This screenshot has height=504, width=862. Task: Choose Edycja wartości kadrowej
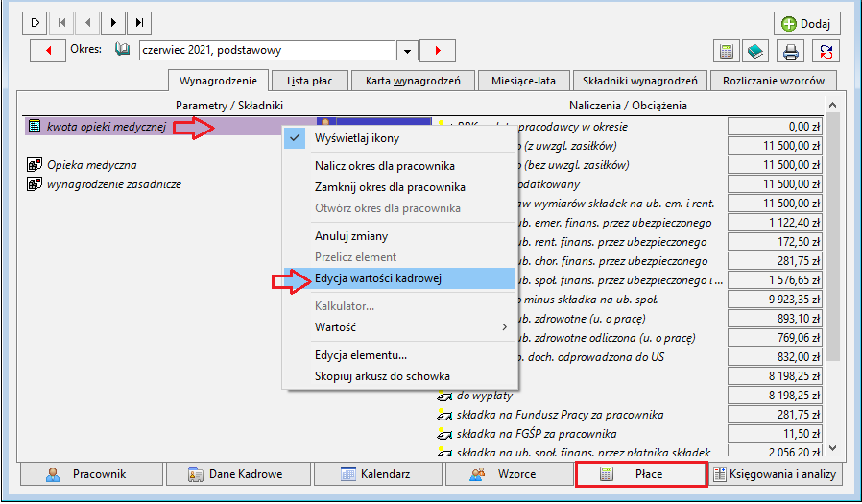400,278
